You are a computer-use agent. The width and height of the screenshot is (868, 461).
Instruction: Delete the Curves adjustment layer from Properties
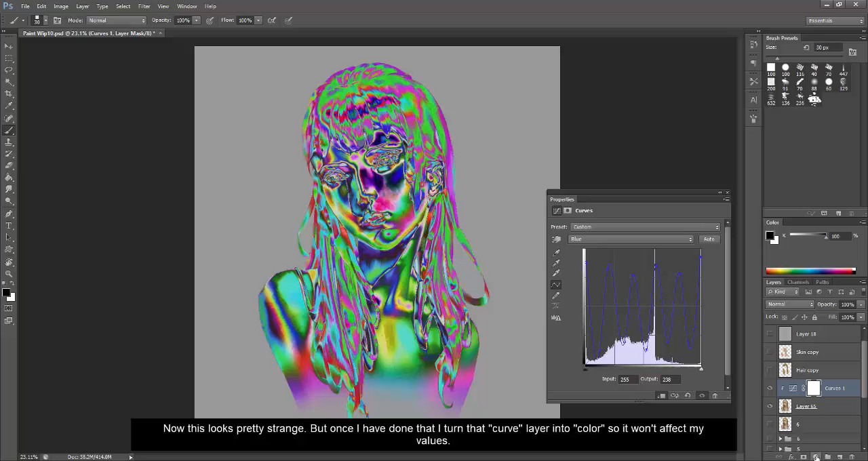[714, 395]
